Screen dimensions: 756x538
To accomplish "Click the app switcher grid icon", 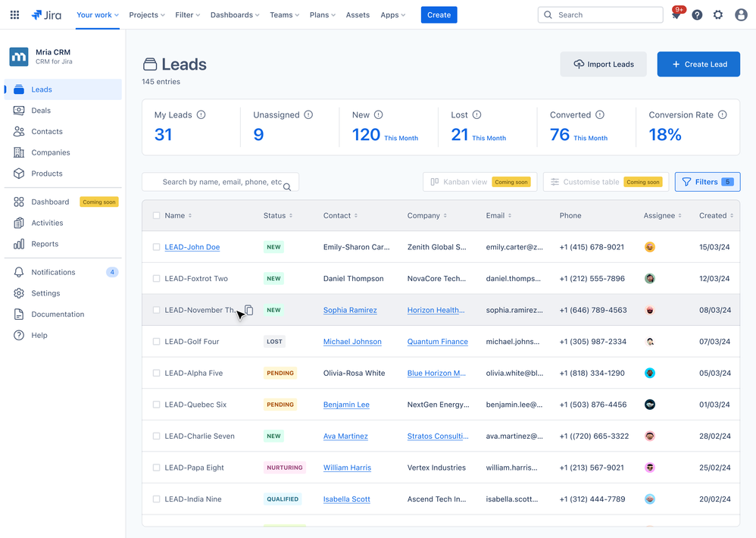I will 14,14.
